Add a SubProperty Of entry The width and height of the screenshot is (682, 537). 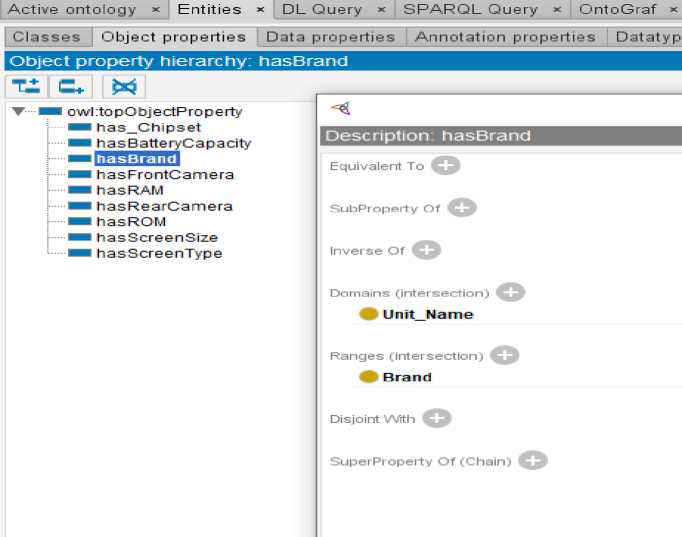(462, 207)
